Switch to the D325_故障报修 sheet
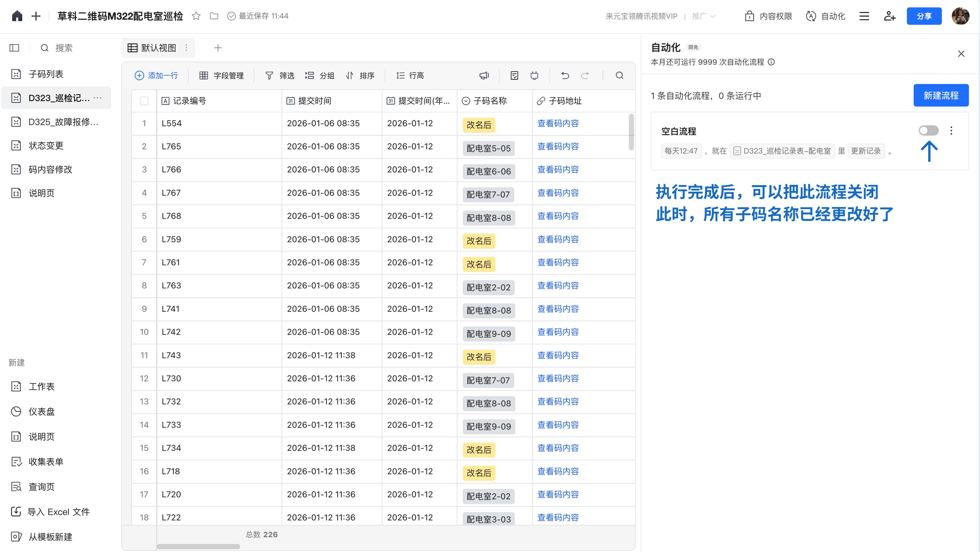 tap(63, 122)
